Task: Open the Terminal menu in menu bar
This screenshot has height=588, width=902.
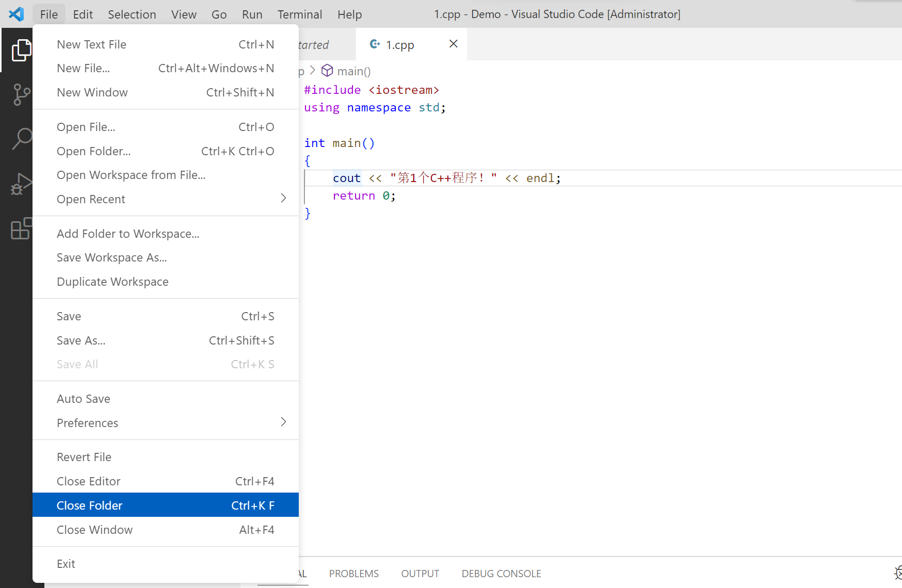Action: (299, 14)
